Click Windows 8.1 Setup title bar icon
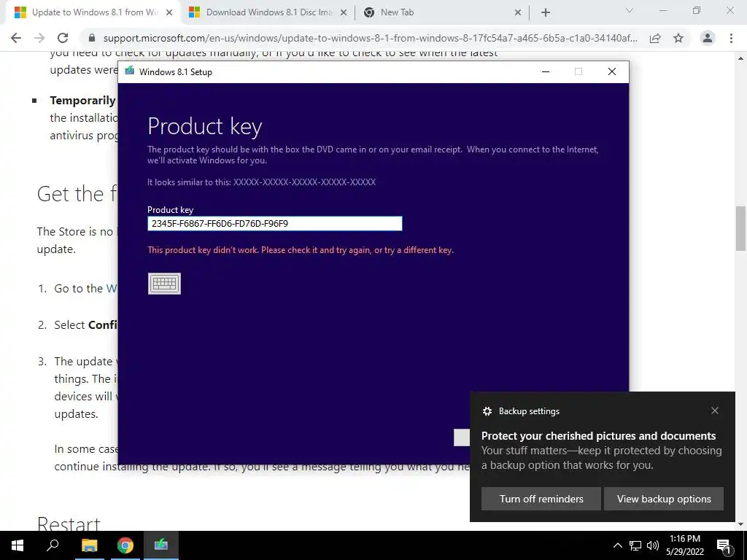This screenshot has height=560, width=747. (x=130, y=71)
